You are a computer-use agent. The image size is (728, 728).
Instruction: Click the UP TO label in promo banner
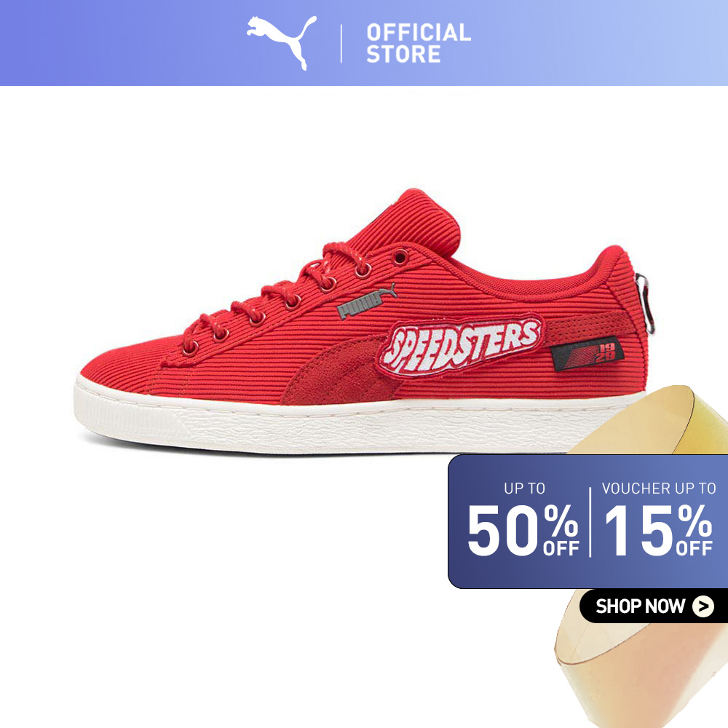[524, 488]
